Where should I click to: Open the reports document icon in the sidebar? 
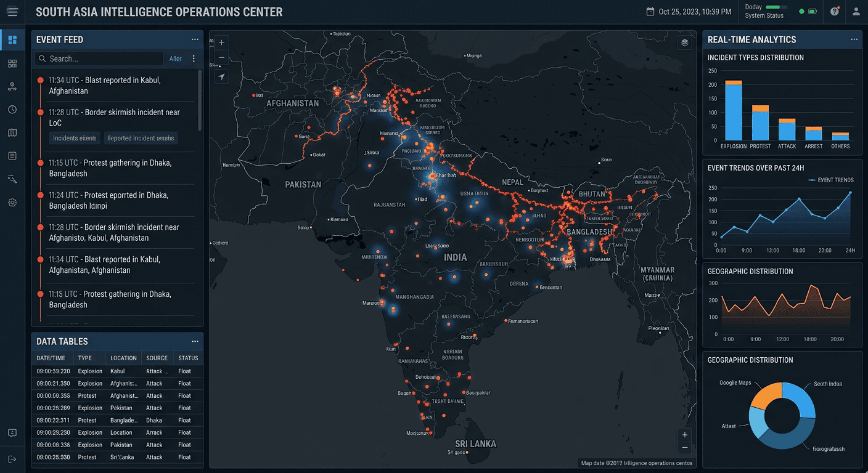click(12, 156)
